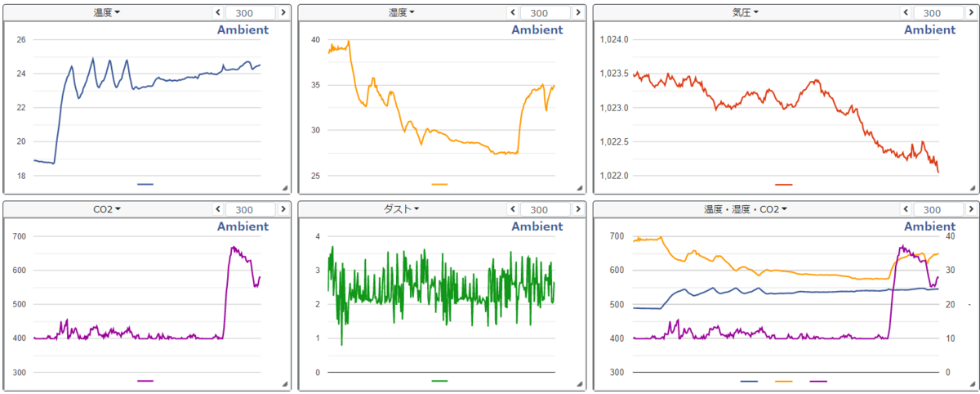Viewport: 980px width, 394px height.
Task: Go to next page in 温度 chart
Action: coord(283,12)
